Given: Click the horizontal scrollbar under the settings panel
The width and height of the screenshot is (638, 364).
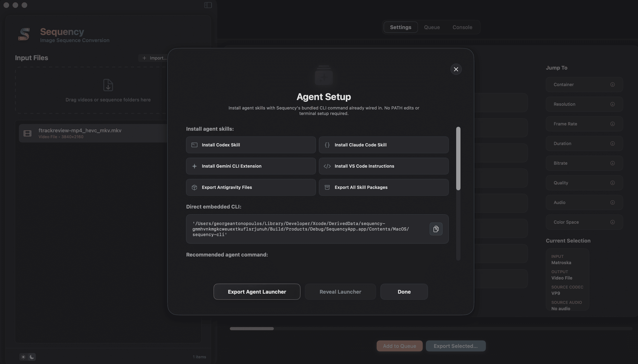Looking at the screenshot, I should [252, 328].
